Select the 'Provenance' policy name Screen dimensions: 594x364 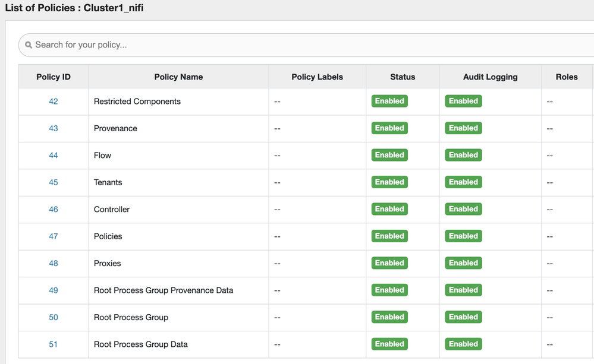tap(115, 128)
